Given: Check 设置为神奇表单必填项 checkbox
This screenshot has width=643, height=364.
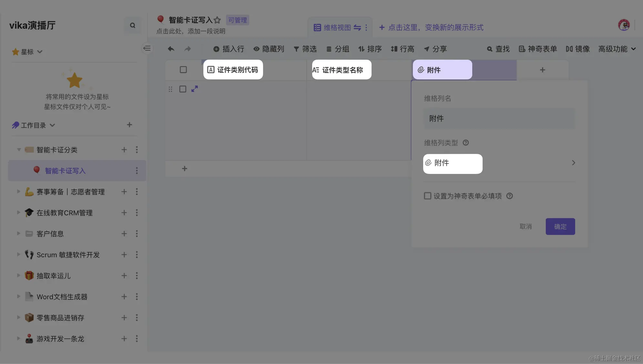Looking at the screenshot, I should pyautogui.click(x=427, y=196).
